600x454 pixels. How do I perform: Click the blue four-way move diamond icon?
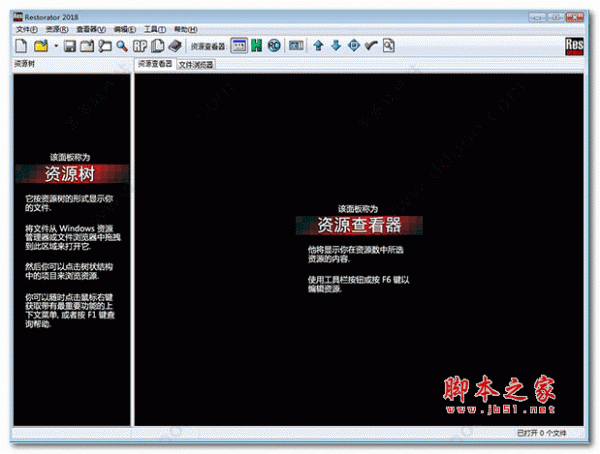tap(354, 46)
